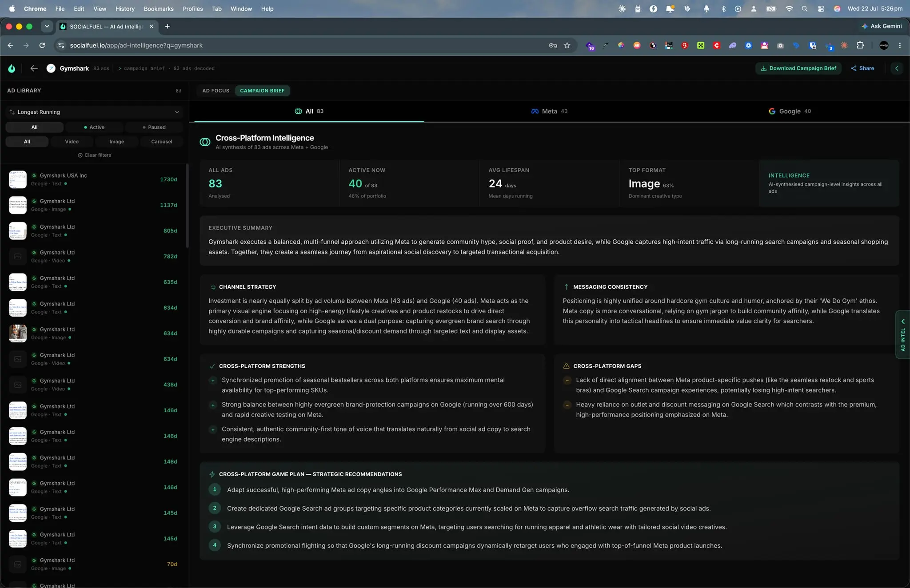Select the All format filter
The height and width of the screenshot is (588, 910).
pos(27,142)
